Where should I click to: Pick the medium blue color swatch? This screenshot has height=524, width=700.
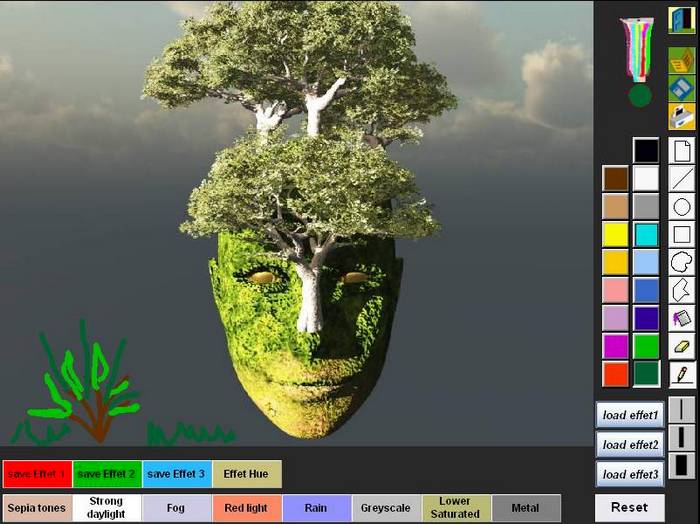click(x=646, y=290)
